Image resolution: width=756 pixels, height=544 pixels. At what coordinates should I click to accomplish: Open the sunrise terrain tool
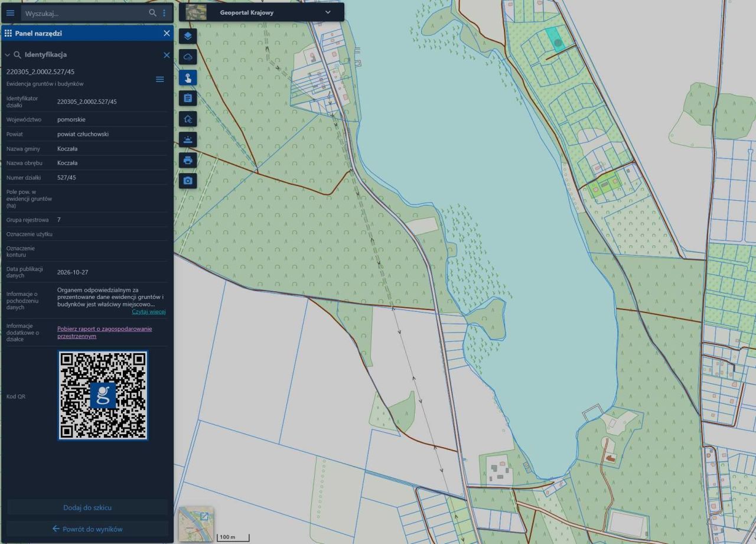coord(188,139)
